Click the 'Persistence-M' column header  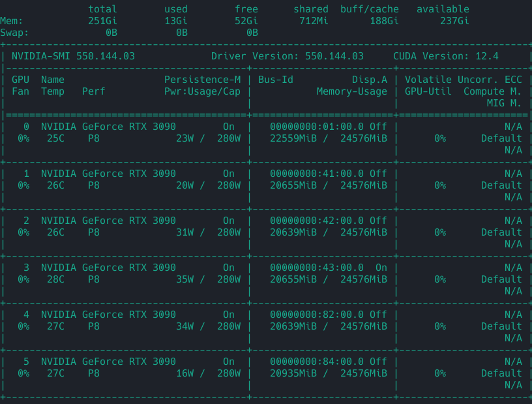[x=203, y=80]
